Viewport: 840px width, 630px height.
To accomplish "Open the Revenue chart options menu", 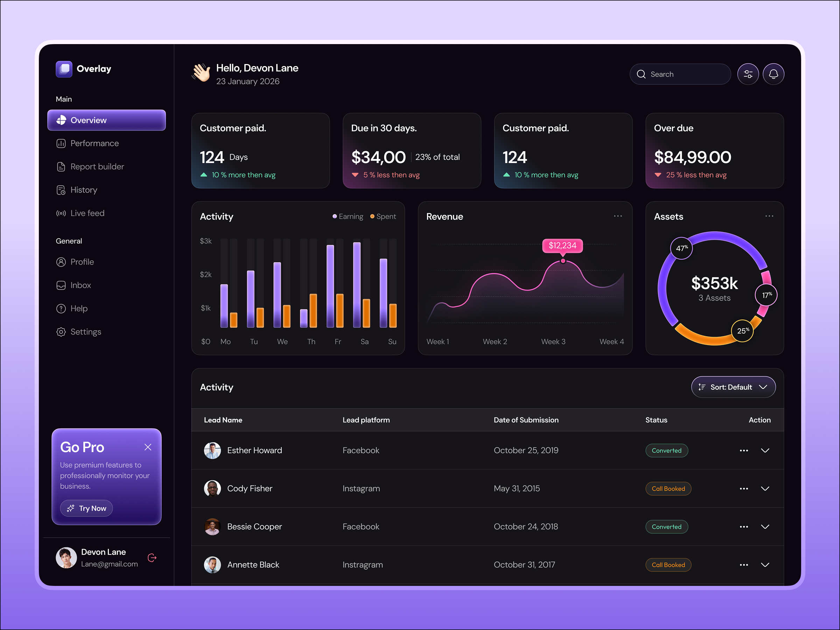I will point(617,216).
